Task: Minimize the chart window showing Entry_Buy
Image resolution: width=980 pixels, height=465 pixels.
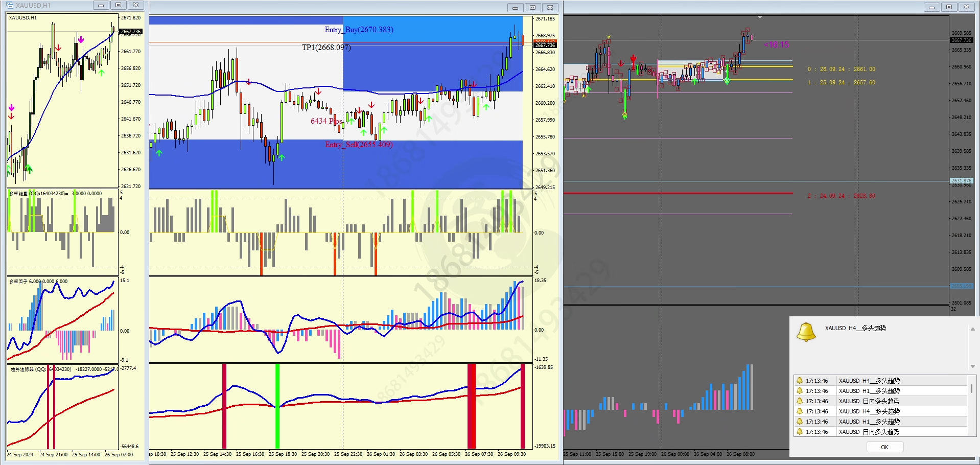Action: (515, 7)
